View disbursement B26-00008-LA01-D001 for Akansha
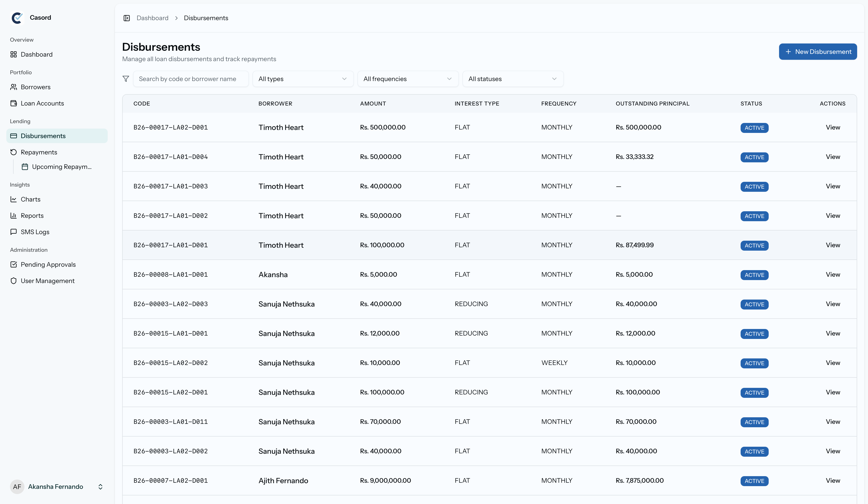Viewport: 868px width, 504px height. pos(832,275)
